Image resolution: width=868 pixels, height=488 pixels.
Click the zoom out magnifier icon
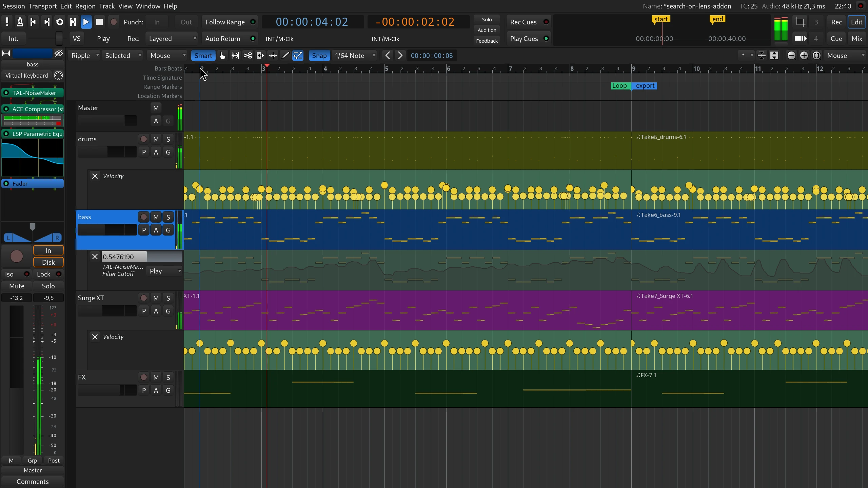791,56
